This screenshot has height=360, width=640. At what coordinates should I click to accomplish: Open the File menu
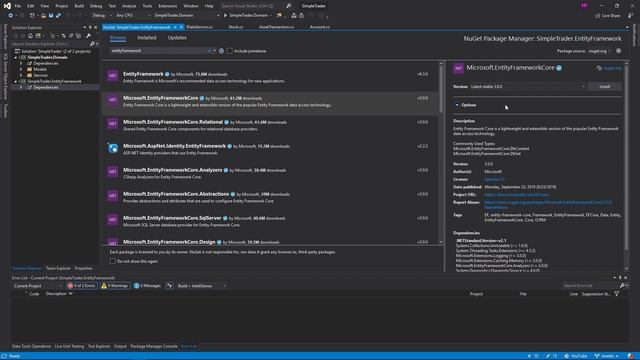click(x=18, y=6)
